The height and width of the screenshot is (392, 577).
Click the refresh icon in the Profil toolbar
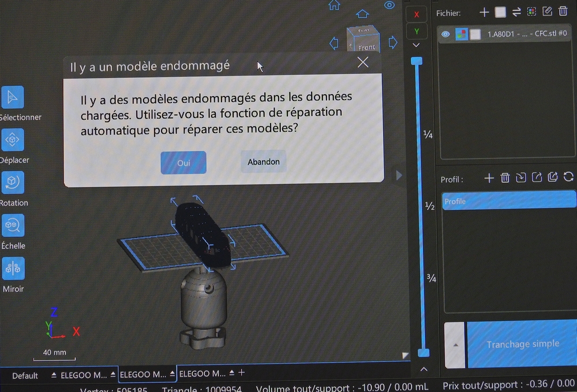pyautogui.click(x=568, y=176)
